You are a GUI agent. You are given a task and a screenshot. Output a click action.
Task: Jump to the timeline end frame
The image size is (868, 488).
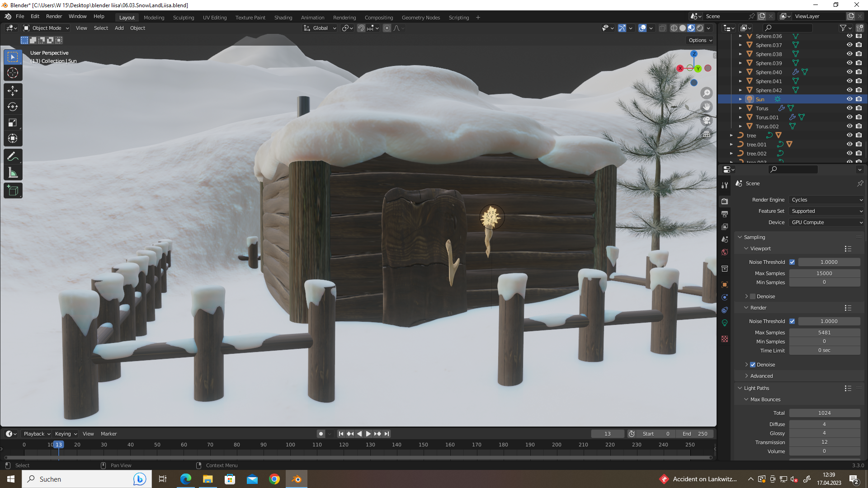[387, 434]
